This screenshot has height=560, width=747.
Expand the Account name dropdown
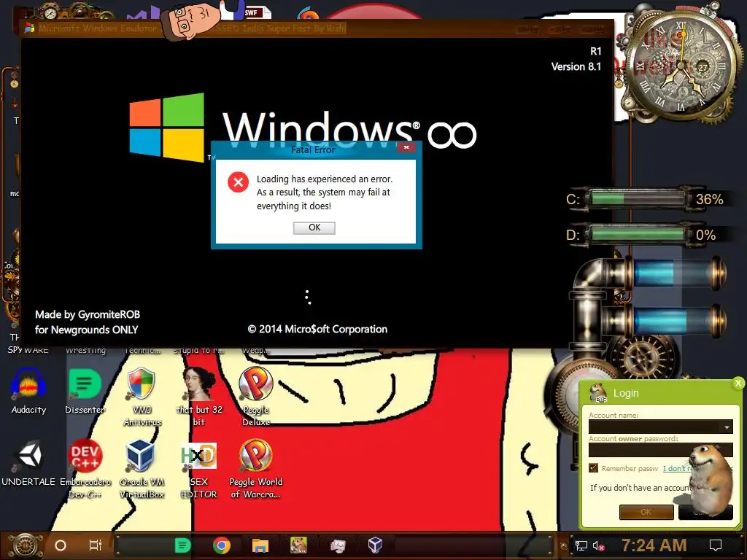coord(727,427)
